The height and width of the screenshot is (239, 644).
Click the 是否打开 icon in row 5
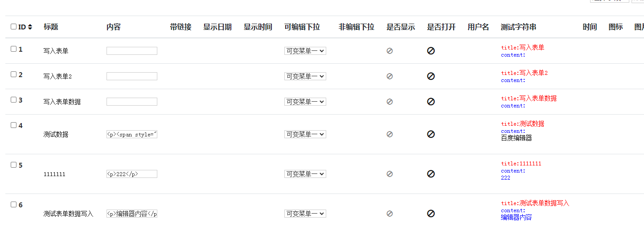tap(431, 174)
